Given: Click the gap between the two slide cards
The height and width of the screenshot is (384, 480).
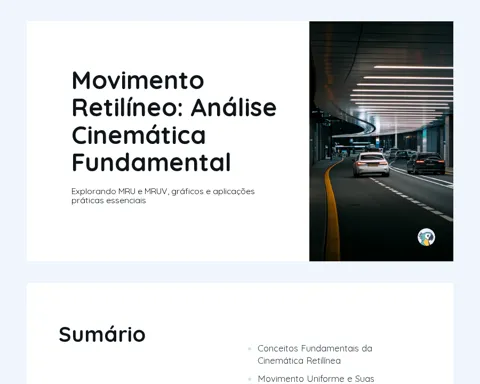Looking at the screenshot, I should (x=240, y=272).
